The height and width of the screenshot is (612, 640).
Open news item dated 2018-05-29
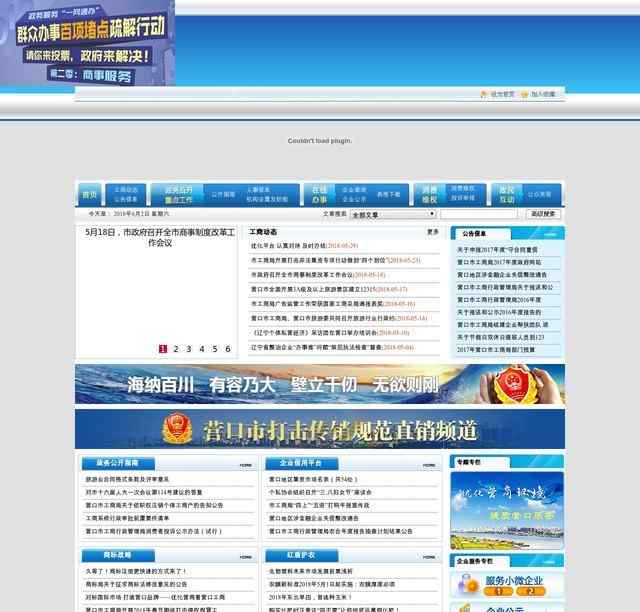click(x=304, y=246)
